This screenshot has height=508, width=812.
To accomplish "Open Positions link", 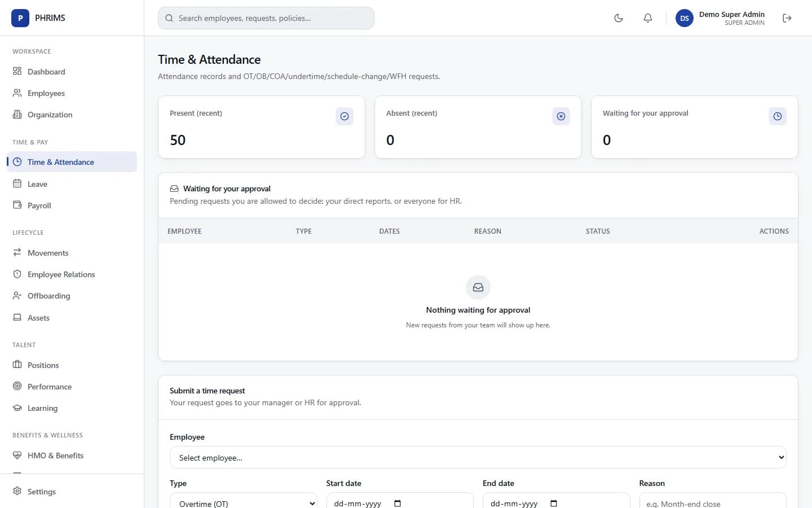I will tap(72, 365).
